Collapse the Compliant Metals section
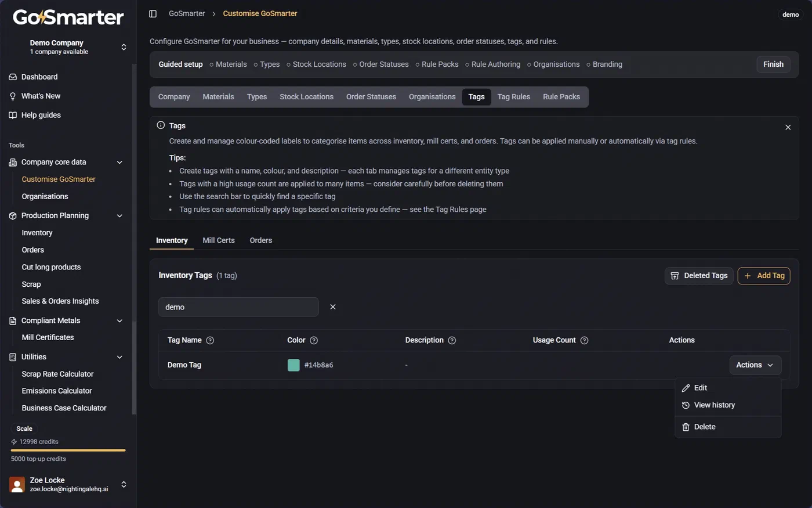812x508 pixels. (x=119, y=320)
